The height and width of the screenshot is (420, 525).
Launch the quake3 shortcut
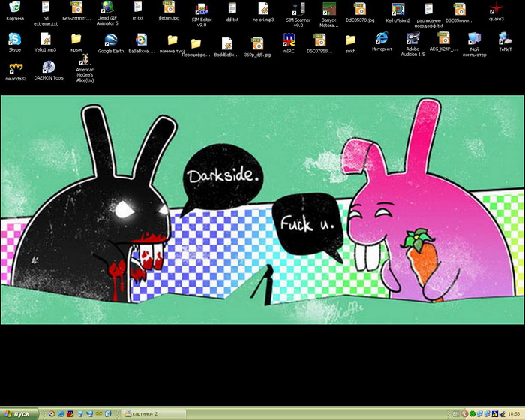(x=496, y=12)
